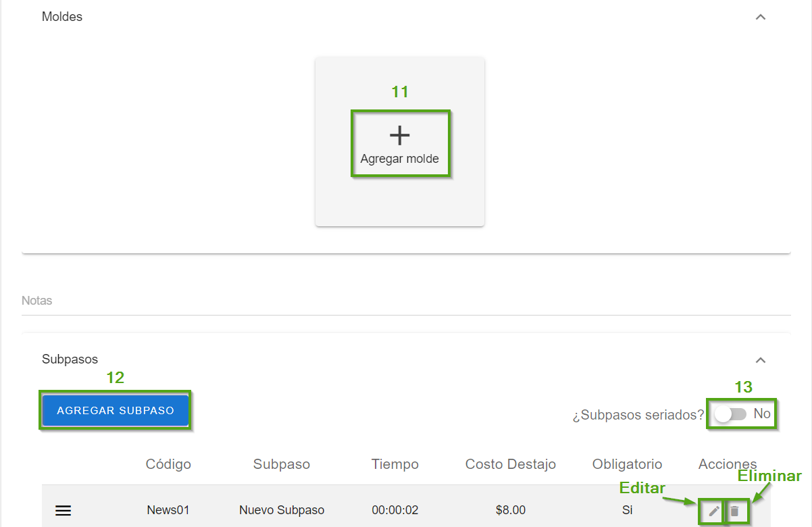Select the Nuevo Subpaso name cell
This screenshot has width=812, height=527.
coord(281,510)
